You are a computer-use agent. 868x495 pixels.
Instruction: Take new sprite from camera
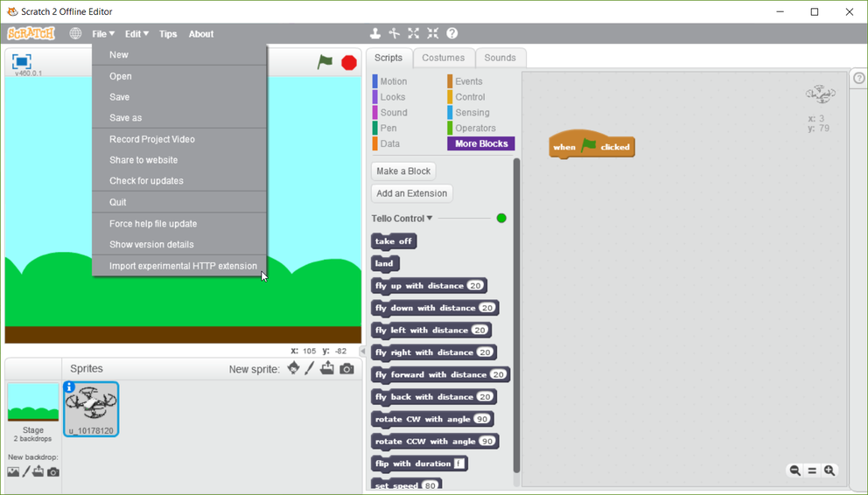pos(346,368)
